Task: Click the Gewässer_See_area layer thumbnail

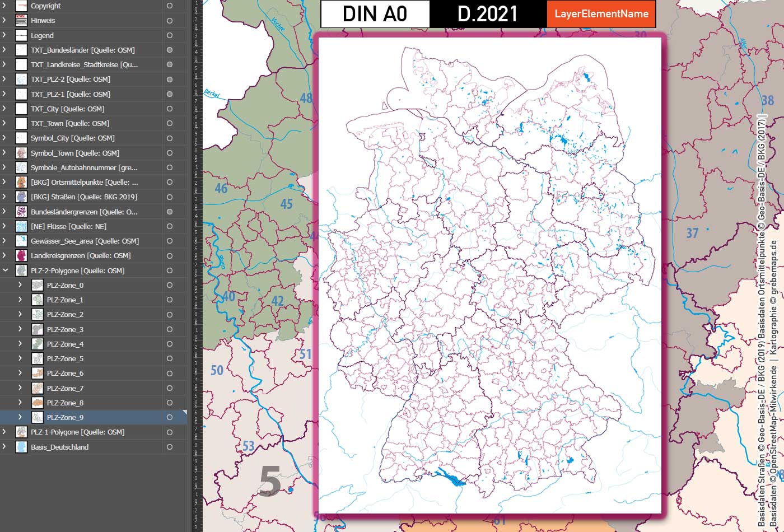Action: pos(20,241)
